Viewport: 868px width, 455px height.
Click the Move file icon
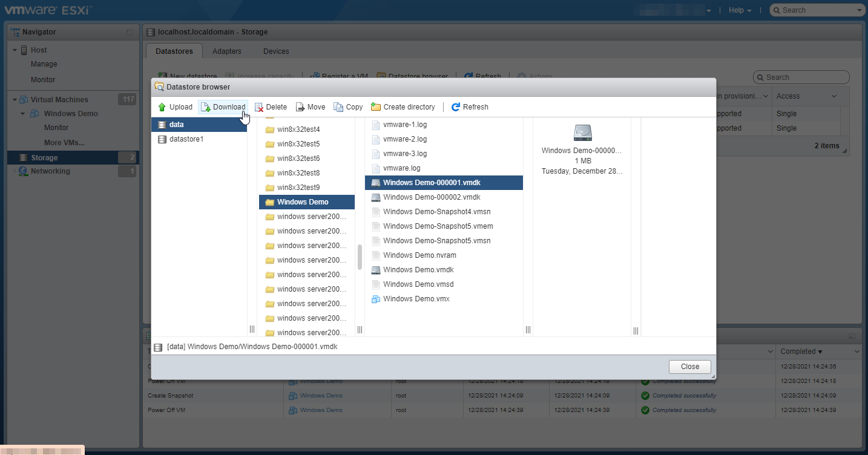tap(300, 107)
